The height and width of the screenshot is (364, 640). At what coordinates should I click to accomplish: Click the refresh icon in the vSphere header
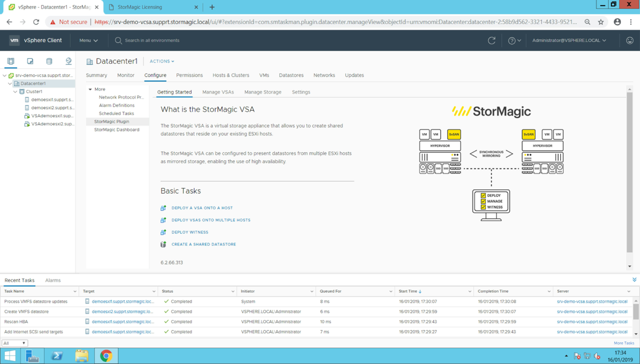[491, 40]
